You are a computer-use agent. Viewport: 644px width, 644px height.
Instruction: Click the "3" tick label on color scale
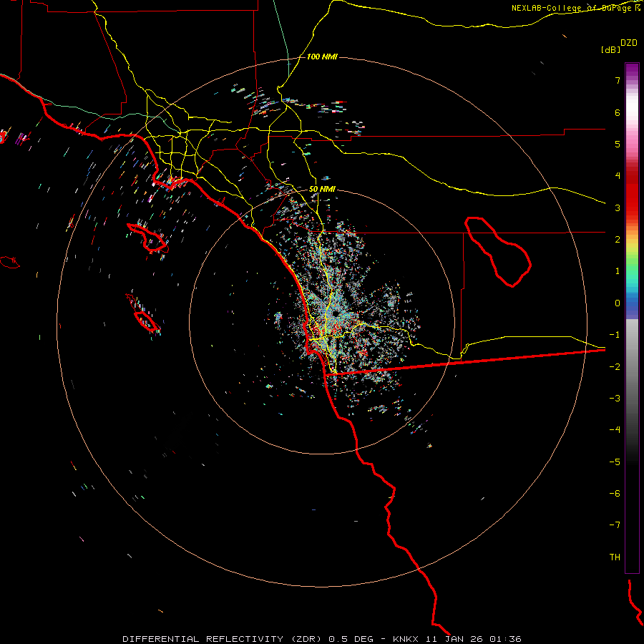(x=618, y=208)
